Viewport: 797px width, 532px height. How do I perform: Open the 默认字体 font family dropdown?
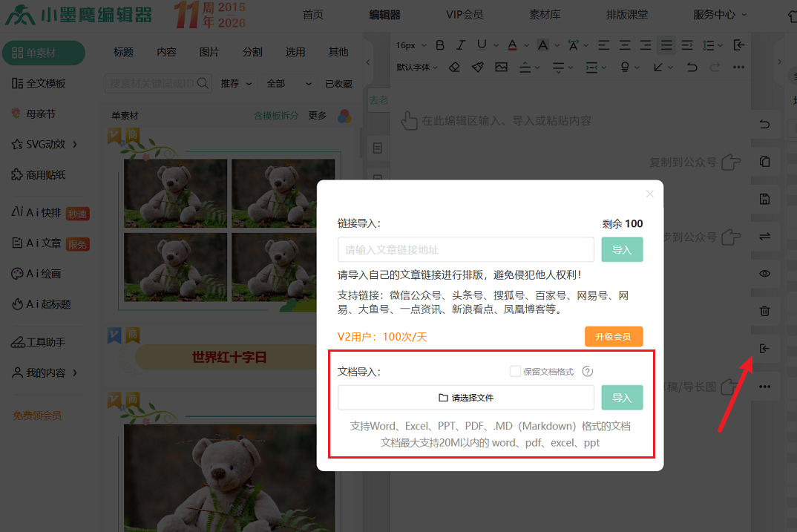pos(417,67)
